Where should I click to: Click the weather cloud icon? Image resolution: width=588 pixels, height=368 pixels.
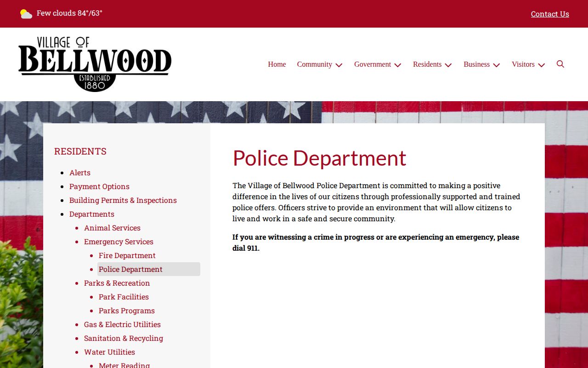(26, 14)
